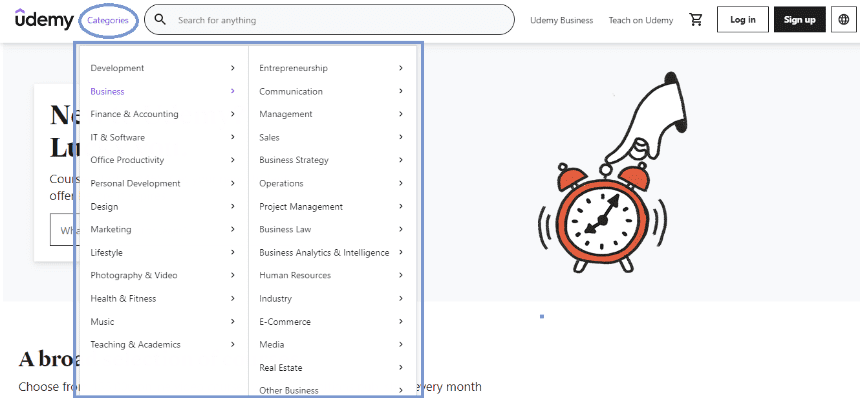860x398 pixels.
Task: Go to Udemy home via logo
Action: pyautogui.click(x=44, y=20)
